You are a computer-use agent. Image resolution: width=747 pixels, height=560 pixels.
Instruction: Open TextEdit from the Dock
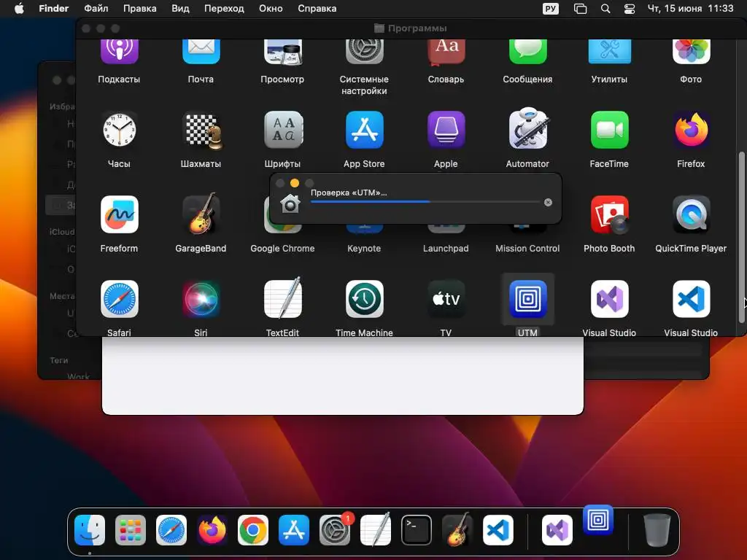point(376,529)
